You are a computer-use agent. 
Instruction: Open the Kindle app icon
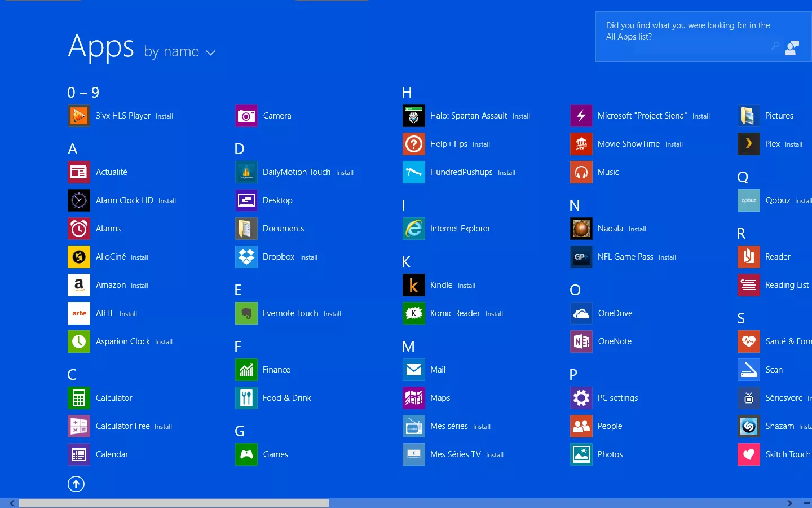[x=414, y=285]
